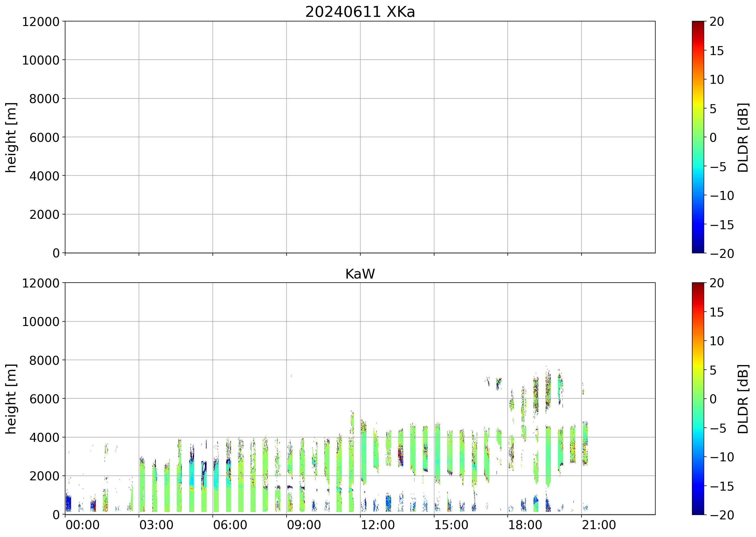Click the '20240611 XKa' plot title
The image size is (756, 537).
click(360, 12)
